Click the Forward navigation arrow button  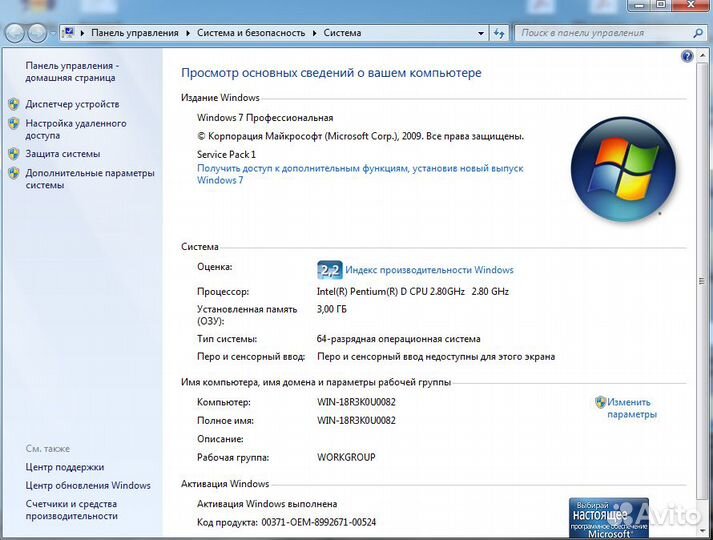(37, 33)
